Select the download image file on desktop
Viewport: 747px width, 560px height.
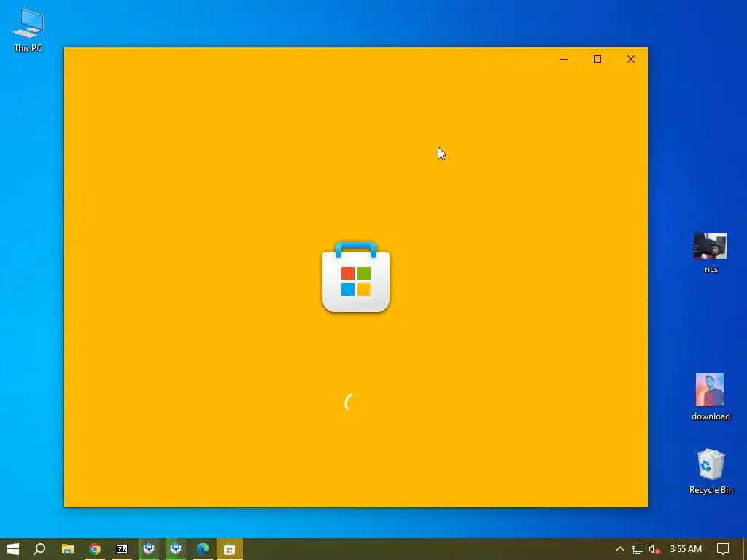click(x=711, y=397)
